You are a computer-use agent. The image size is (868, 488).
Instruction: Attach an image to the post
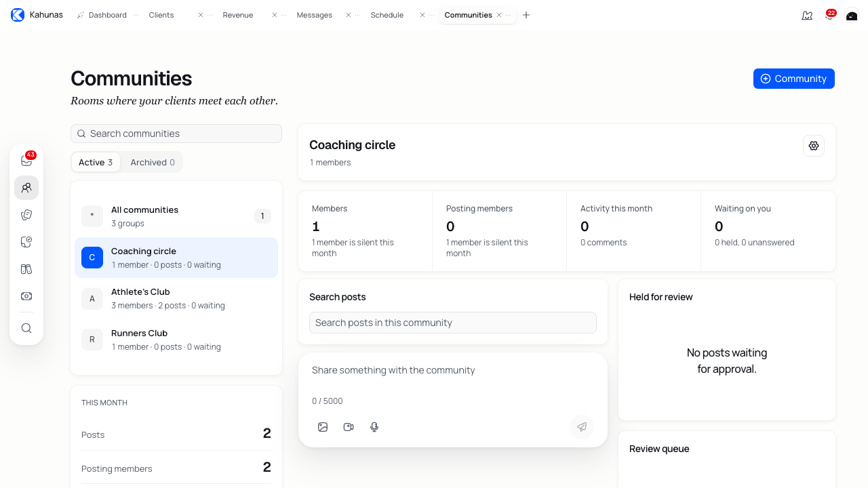tap(323, 427)
